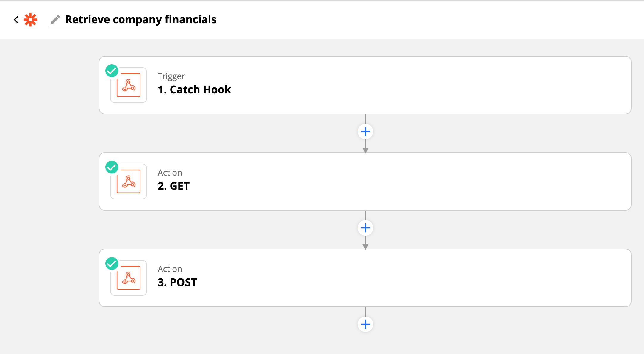Expand the add step button between Catch Hook and GET
The height and width of the screenshot is (354, 644).
click(365, 131)
